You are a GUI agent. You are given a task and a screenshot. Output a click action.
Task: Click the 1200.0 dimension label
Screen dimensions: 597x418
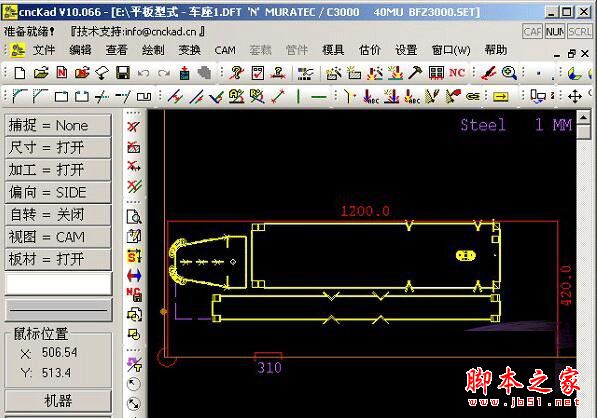tap(365, 211)
